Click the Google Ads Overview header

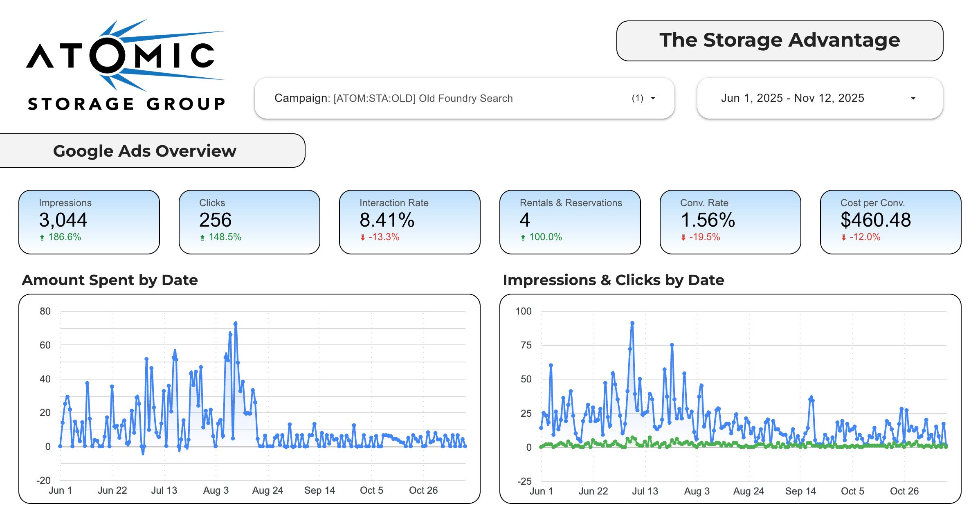(145, 151)
